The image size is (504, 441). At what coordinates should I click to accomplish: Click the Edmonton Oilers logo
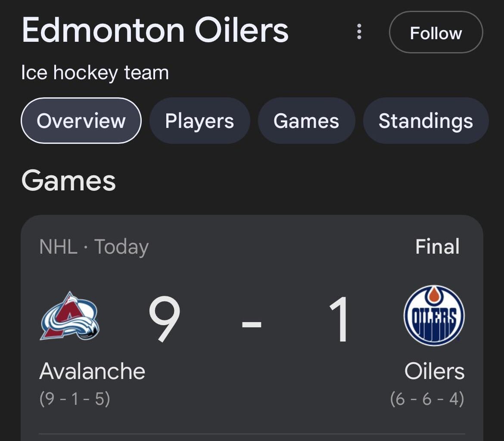pos(434,316)
